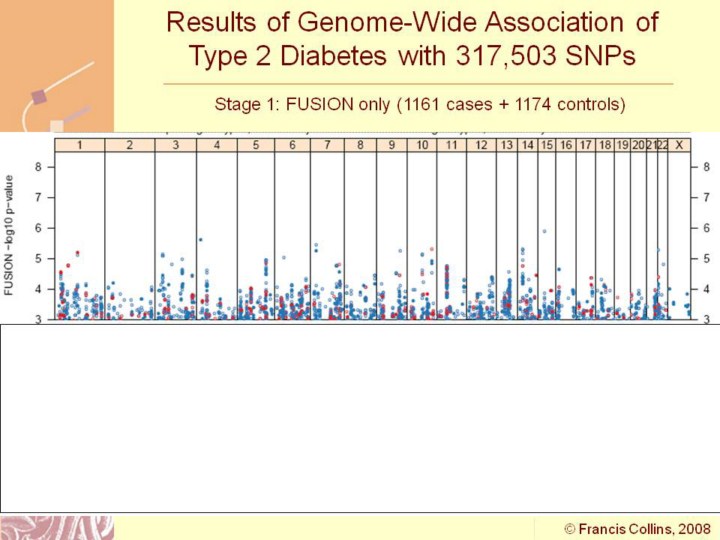Click the chromosome X header cell
720x540 pixels.
click(680, 146)
